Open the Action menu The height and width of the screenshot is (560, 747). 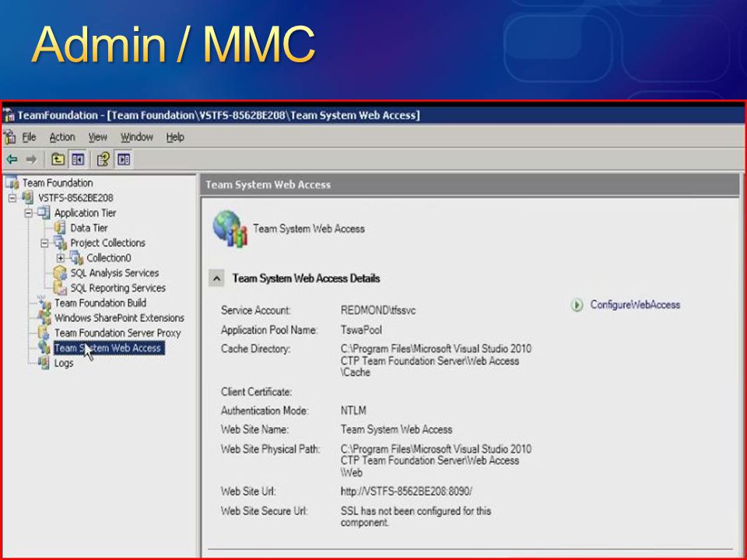[x=62, y=137]
